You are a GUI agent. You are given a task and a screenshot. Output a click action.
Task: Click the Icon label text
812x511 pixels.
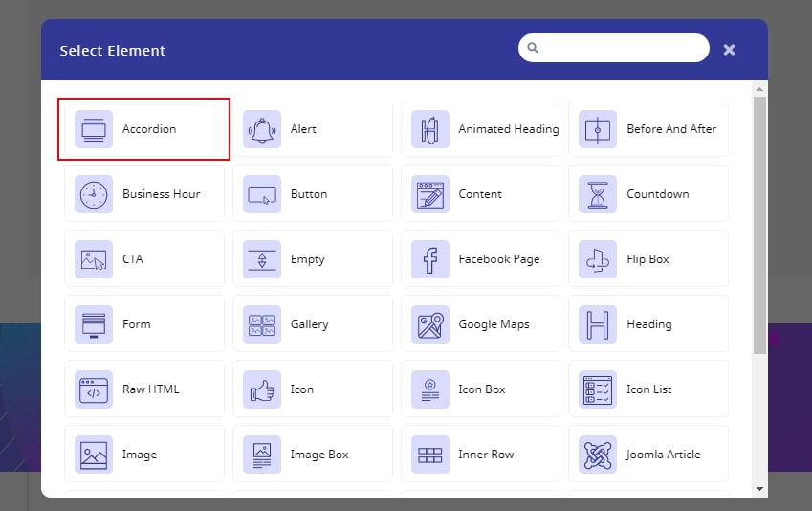pyautogui.click(x=302, y=389)
